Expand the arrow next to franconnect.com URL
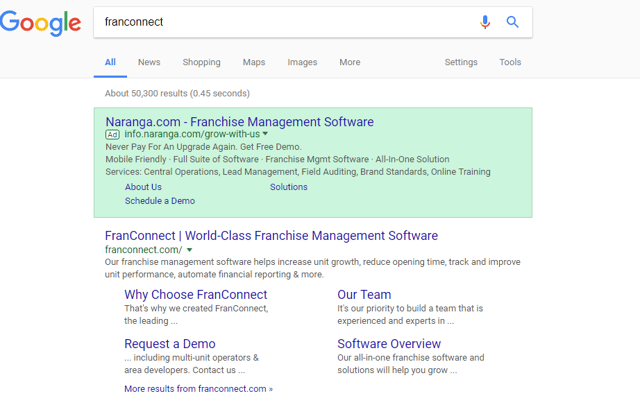 click(x=189, y=250)
